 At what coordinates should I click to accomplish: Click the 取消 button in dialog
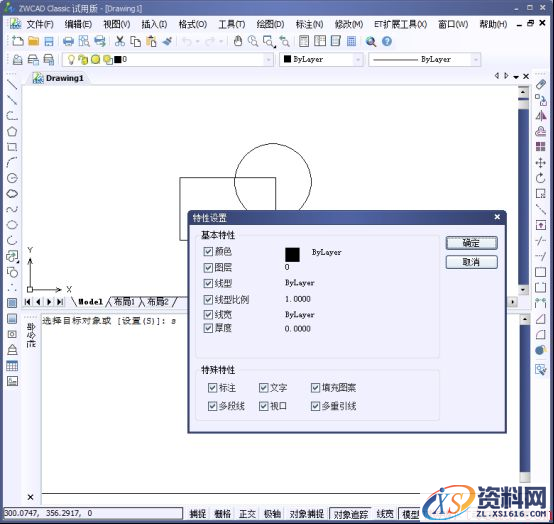coord(471,262)
